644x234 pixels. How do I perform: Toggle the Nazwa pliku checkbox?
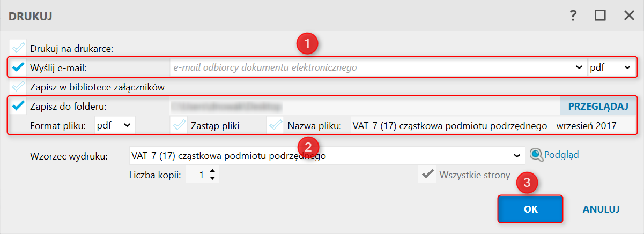pyautogui.click(x=275, y=125)
